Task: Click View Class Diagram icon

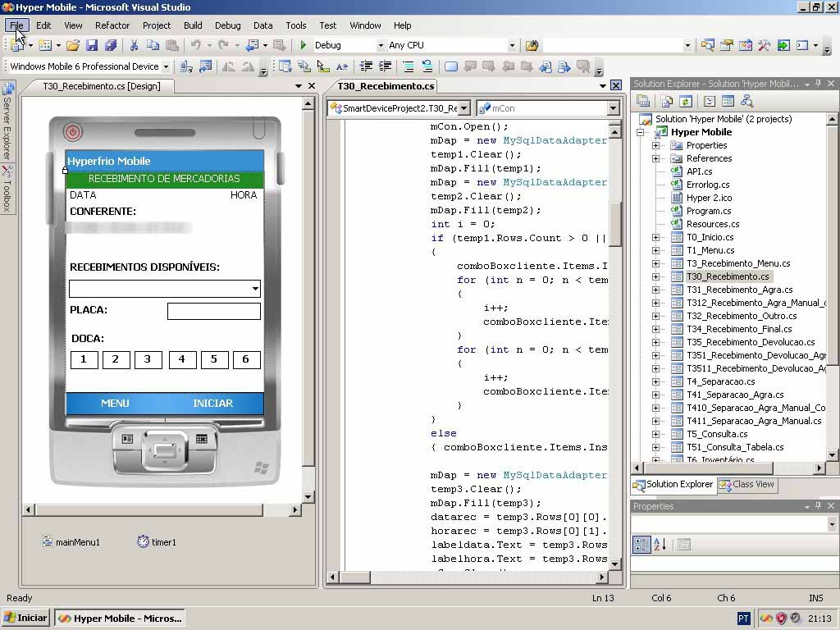Action: pyautogui.click(x=746, y=101)
